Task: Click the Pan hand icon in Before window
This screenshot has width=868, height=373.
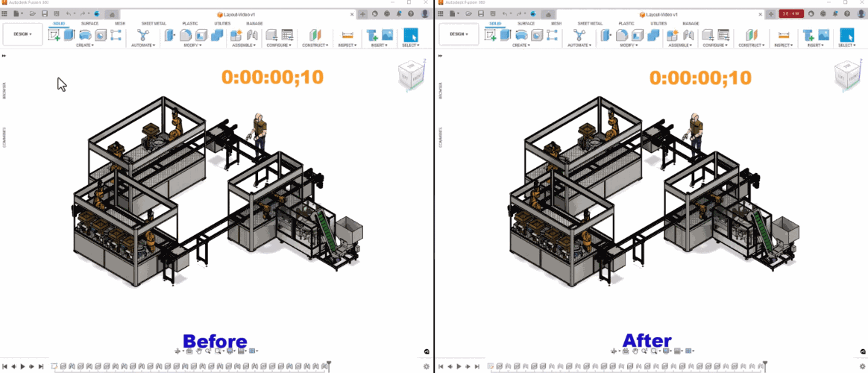Action: (199, 351)
